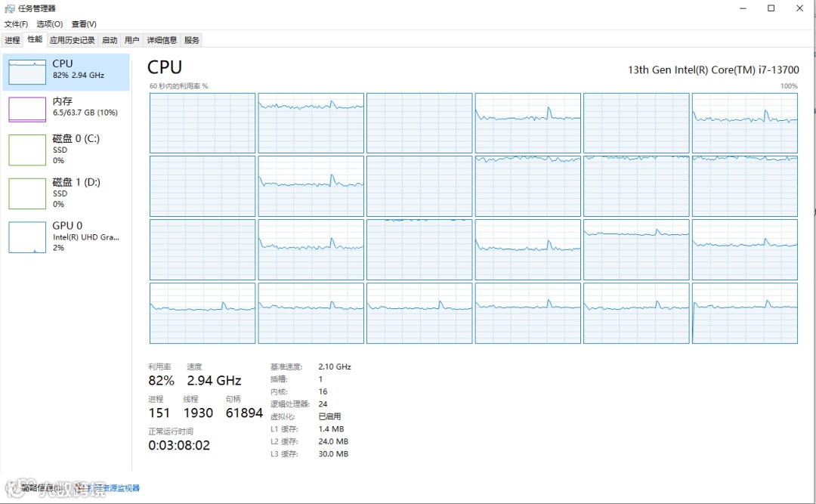Viewport: 816px width, 504px height.
Task: Open the 选项(O) menu
Action: coord(49,24)
